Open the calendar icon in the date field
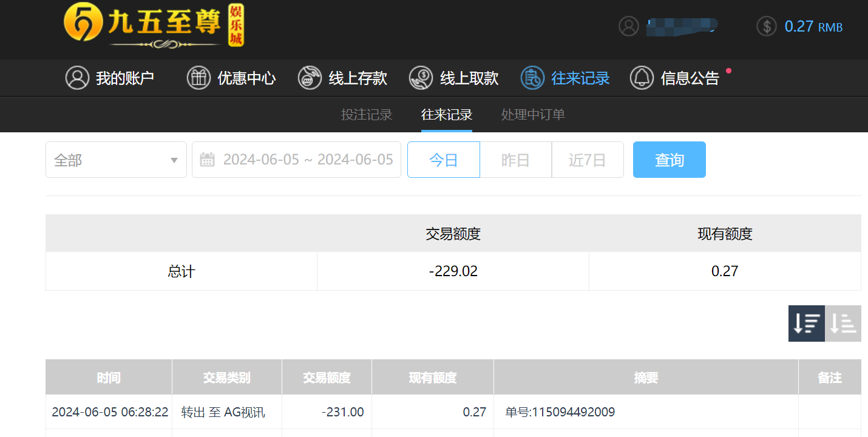Image resolution: width=868 pixels, height=437 pixels. point(207,159)
